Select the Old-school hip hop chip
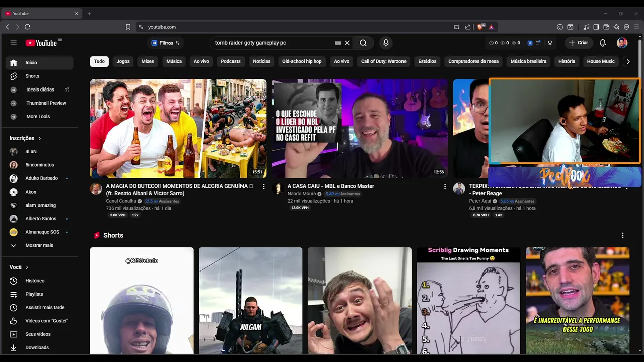The image size is (644, 362). point(302,61)
